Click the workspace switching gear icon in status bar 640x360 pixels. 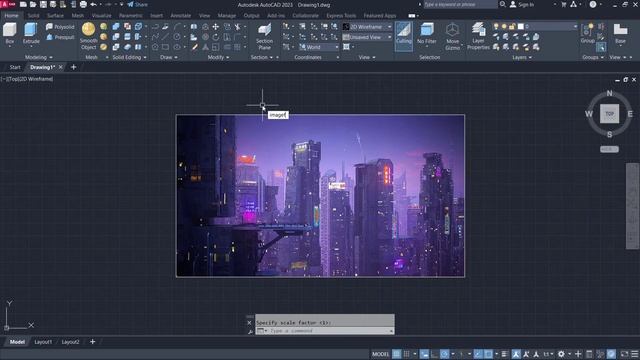561,354
